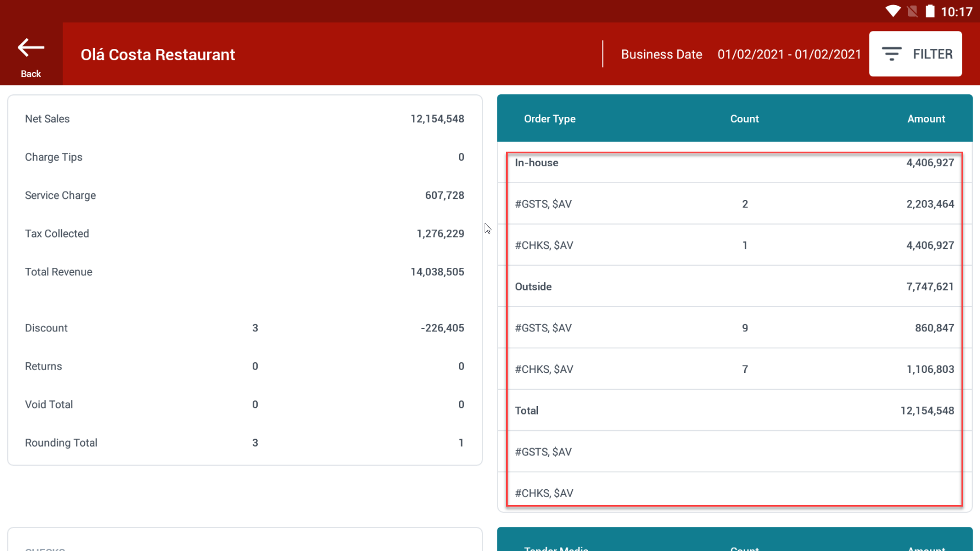Click the Wi-Fi status icon
Image resolution: width=980 pixels, height=551 pixels.
pyautogui.click(x=892, y=11)
